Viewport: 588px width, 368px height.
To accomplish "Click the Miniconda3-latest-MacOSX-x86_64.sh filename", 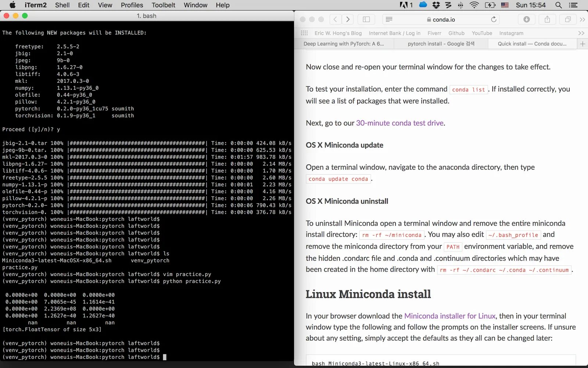I will [x=57, y=261].
